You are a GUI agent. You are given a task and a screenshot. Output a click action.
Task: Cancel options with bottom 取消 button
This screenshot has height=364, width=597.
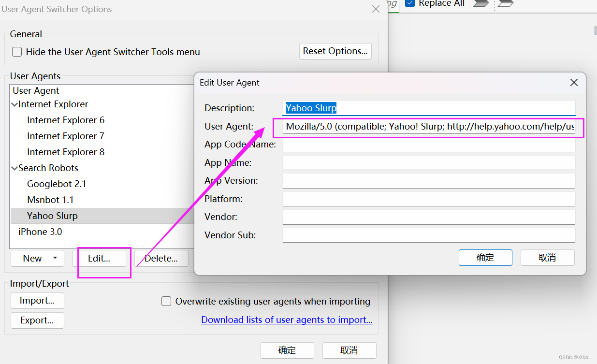[349, 350]
